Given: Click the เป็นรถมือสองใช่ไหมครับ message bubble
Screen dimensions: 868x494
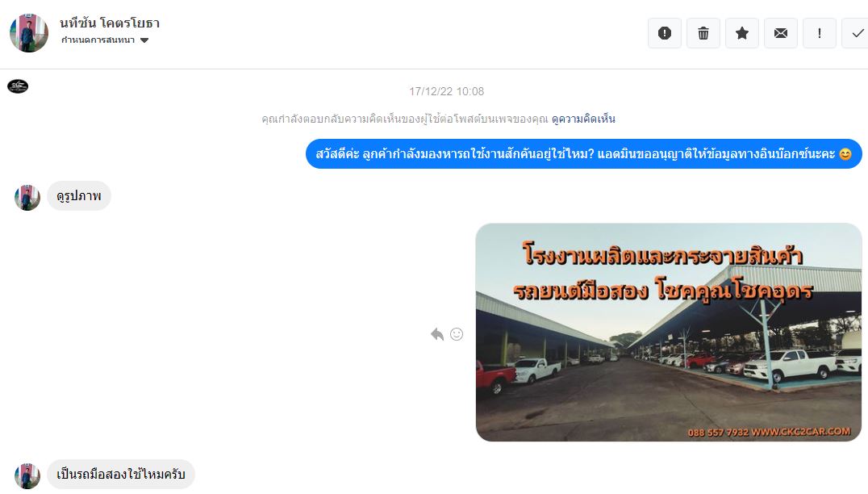Looking at the screenshot, I should (x=121, y=474).
